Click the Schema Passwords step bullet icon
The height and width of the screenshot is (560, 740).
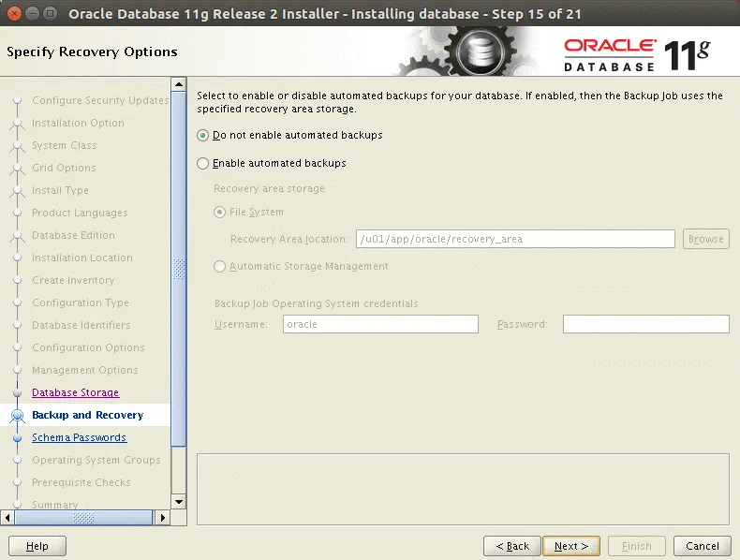pos(17,438)
